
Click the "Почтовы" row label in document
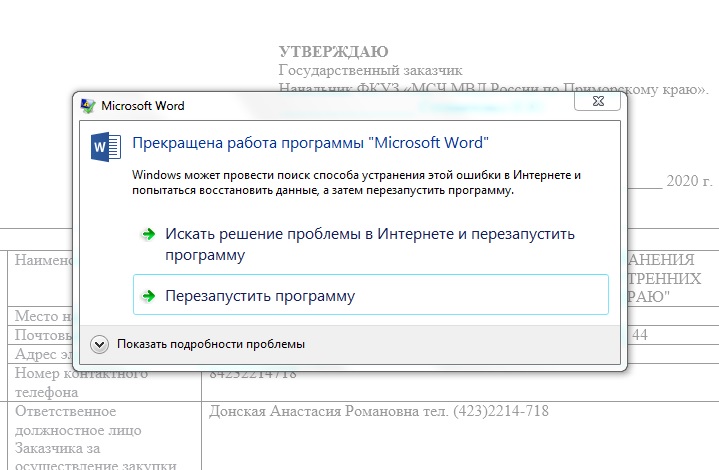pos(44,335)
